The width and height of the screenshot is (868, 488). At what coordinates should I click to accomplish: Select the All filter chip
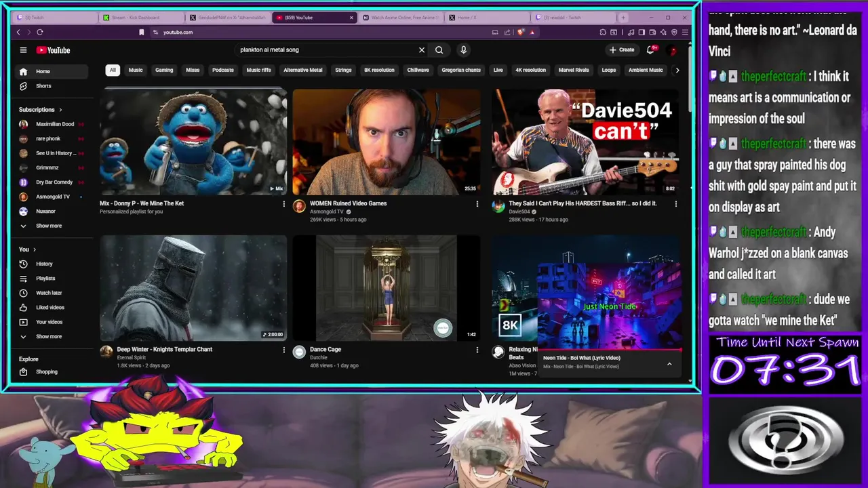(113, 70)
